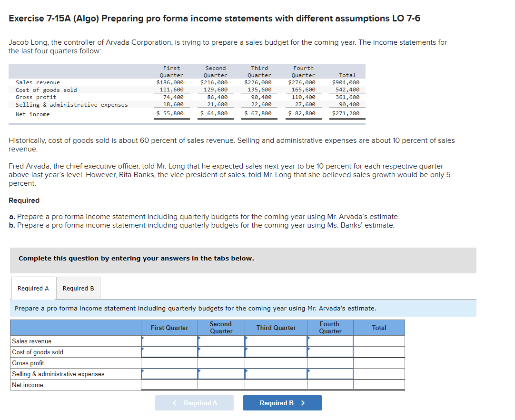This screenshot has height=420, width=515.
Task: Enter Selling expenses for Third Quarter
Action: [276, 374]
